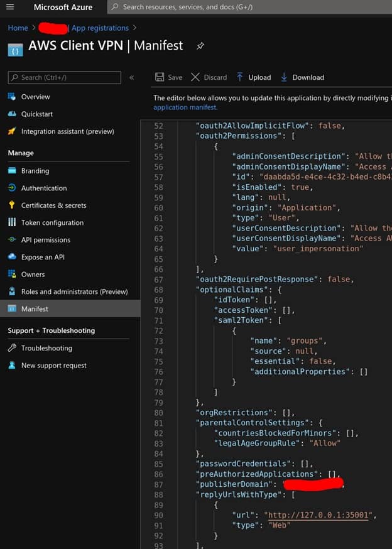Screen dimensions: 392x549
Task: Click the Overview icon in sidebar
Action: click(12, 97)
